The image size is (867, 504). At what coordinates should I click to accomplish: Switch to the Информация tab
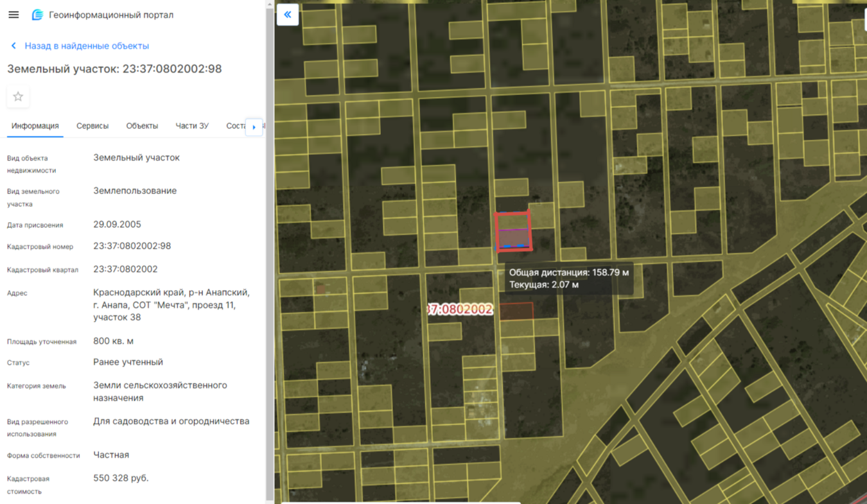coord(35,126)
